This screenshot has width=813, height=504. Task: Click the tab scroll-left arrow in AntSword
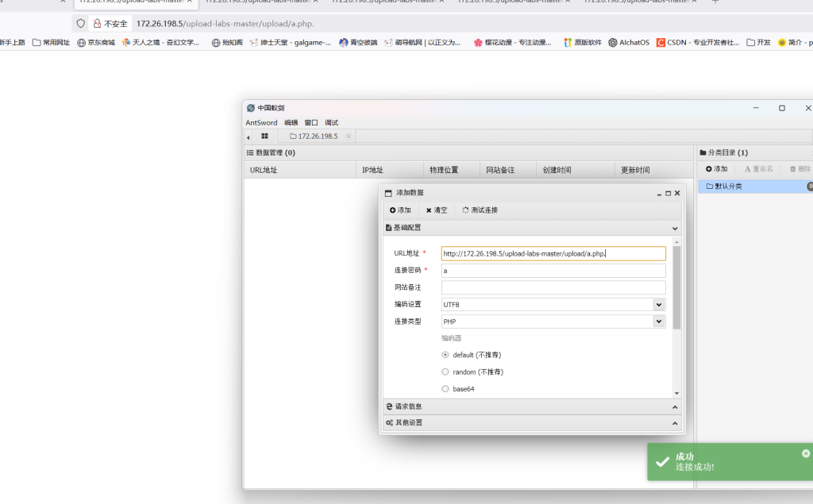(249, 137)
